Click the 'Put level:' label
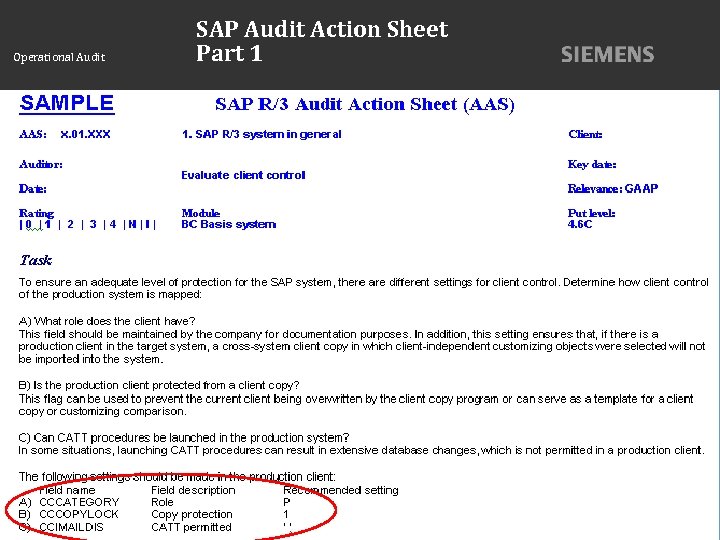Image resolution: width=720 pixels, height=540 pixels. coord(591,213)
